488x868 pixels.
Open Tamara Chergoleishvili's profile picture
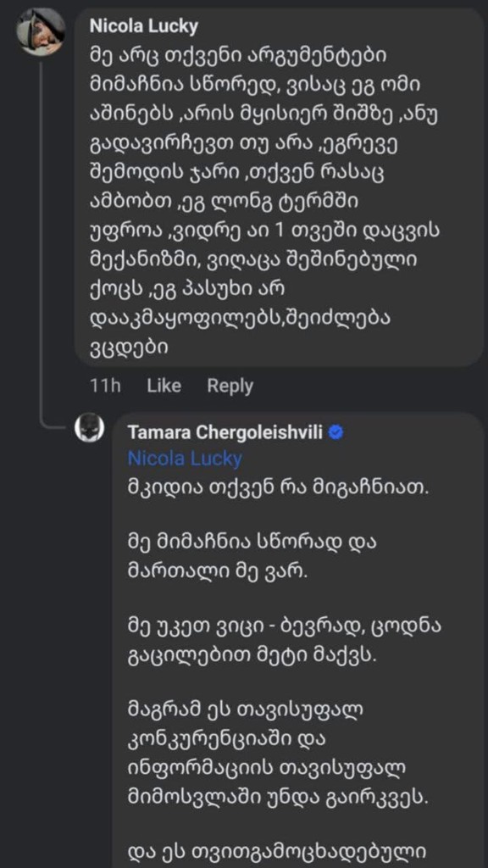[x=87, y=429]
